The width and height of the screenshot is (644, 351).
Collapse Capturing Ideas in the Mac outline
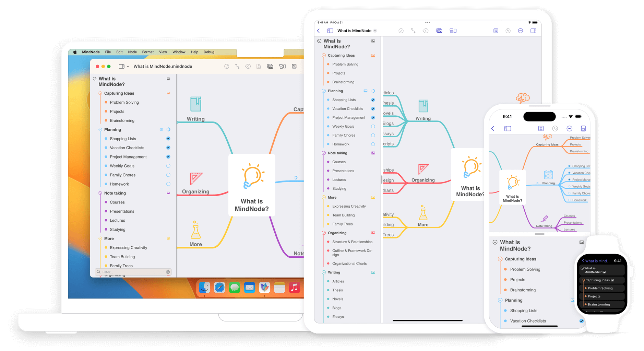point(100,93)
